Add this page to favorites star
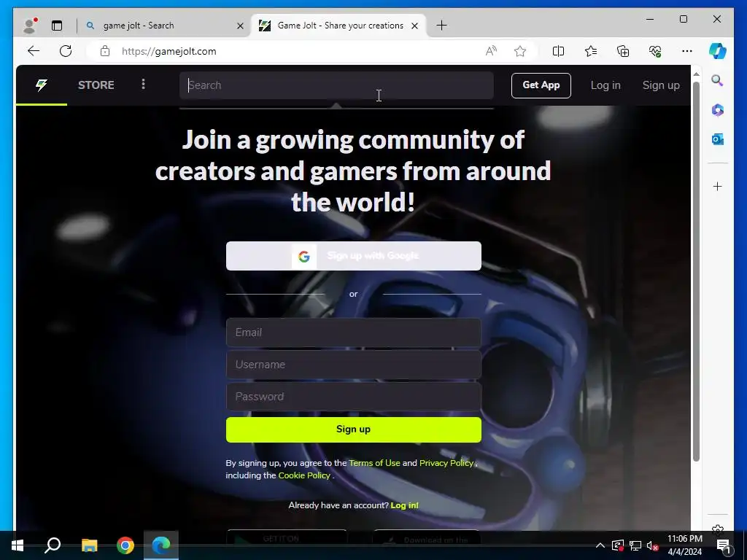747x560 pixels. 520,51
